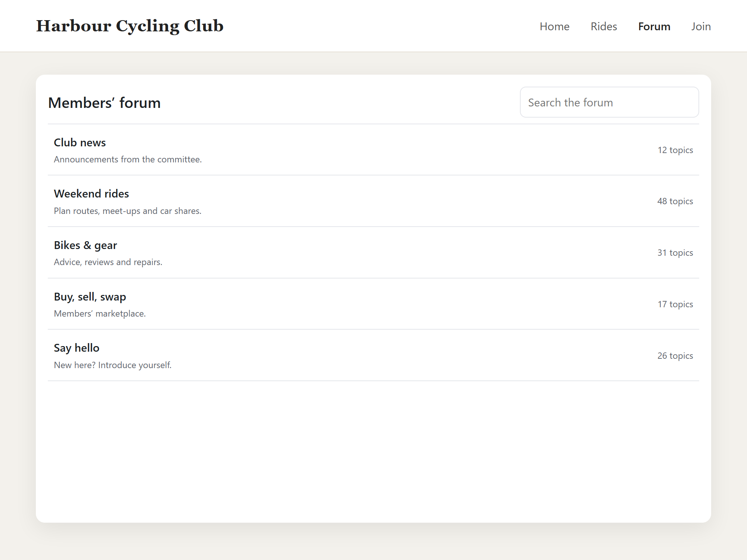
Task: Open the Rides nav link
Action: point(604,27)
